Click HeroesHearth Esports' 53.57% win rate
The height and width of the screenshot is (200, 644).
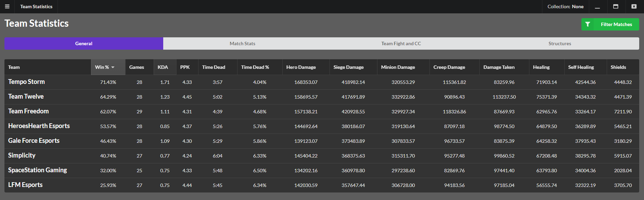(108, 126)
